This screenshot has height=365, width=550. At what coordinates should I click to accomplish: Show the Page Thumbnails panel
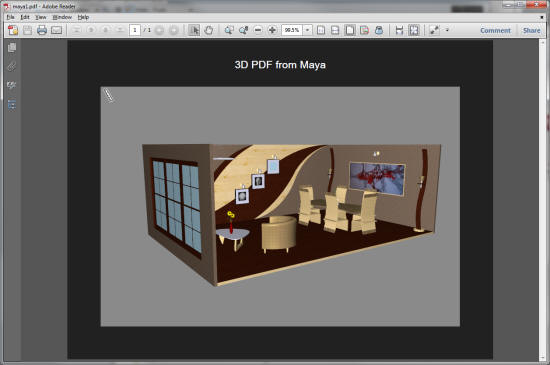coord(12,47)
